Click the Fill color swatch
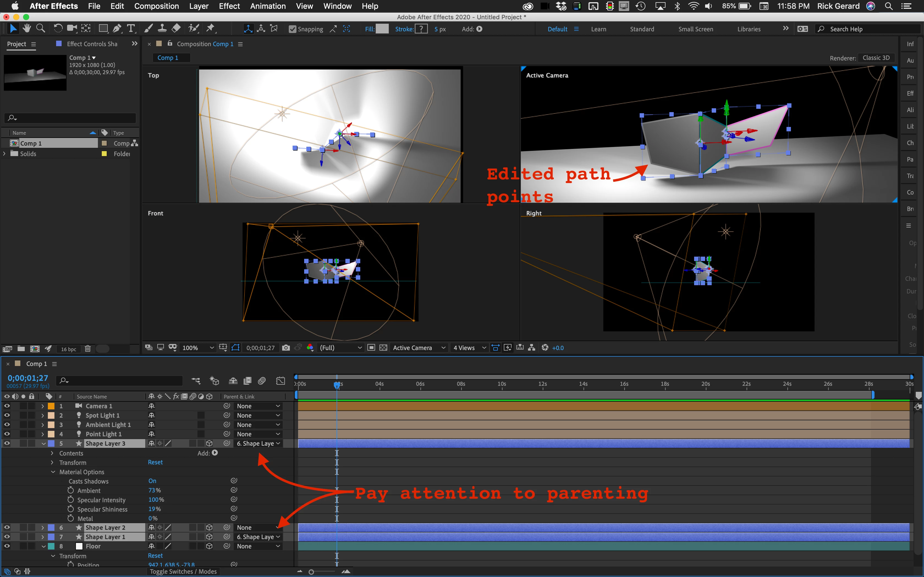 click(x=382, y=29)
